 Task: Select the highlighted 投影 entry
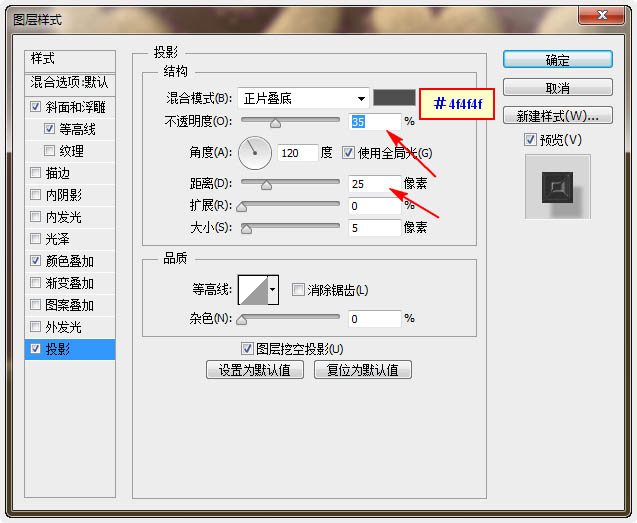point(70,349)
